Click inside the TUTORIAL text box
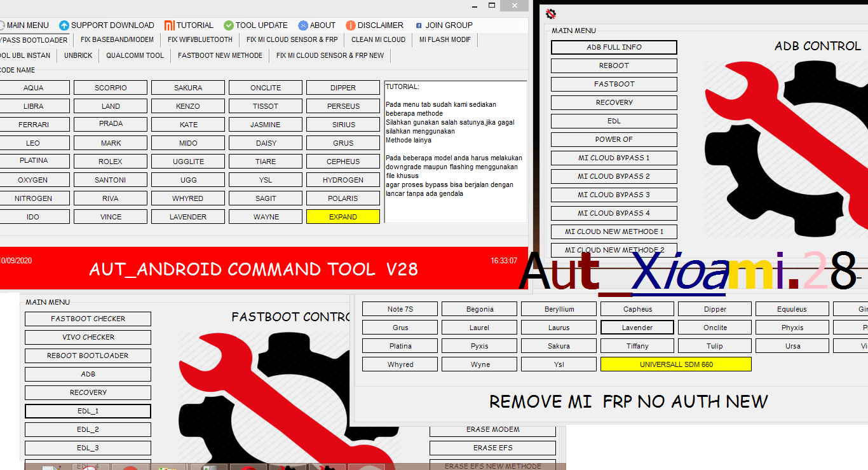Viewport: 868px width, 470px height. 456,151
